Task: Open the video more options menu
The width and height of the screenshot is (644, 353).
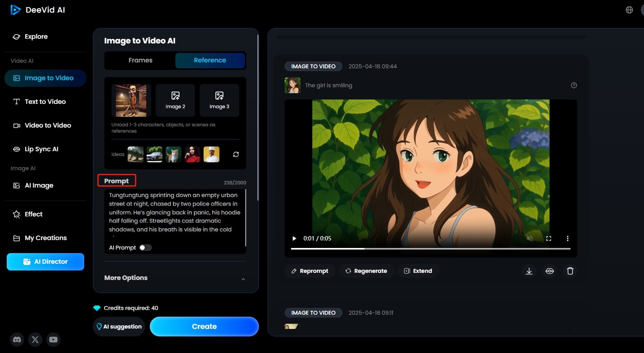Action: point(568,238)
